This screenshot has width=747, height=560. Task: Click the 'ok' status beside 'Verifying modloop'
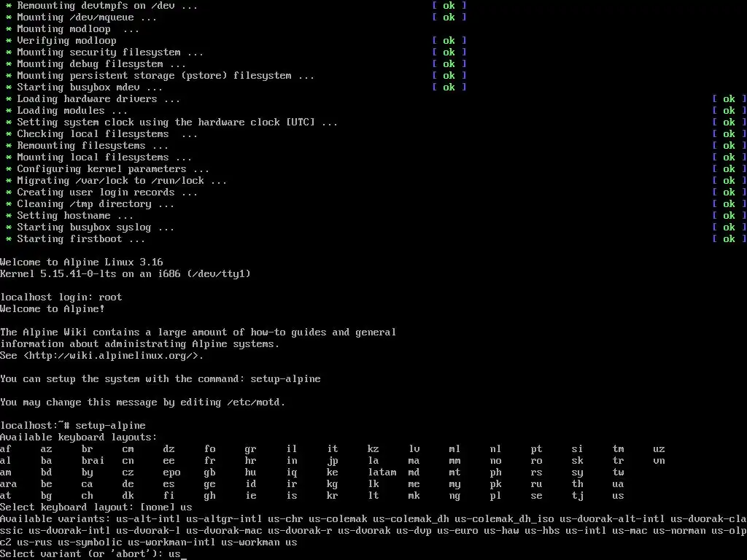[449, 41]
